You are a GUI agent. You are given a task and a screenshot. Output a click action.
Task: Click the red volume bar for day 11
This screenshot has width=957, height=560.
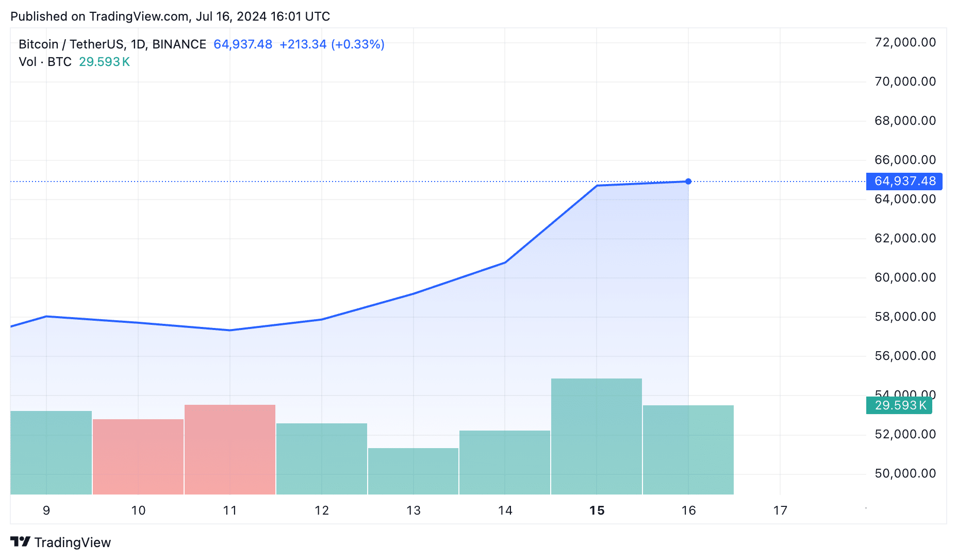[x=230, y=450]
